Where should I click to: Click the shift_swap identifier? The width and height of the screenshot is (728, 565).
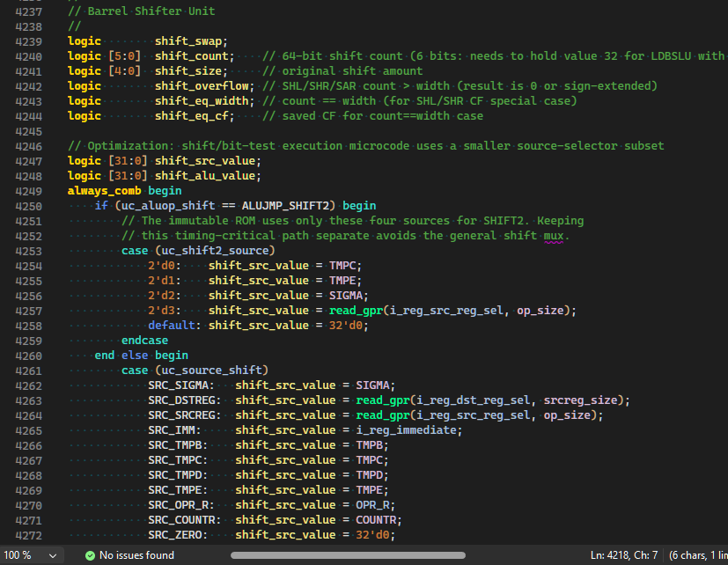[x=188, y=41]
